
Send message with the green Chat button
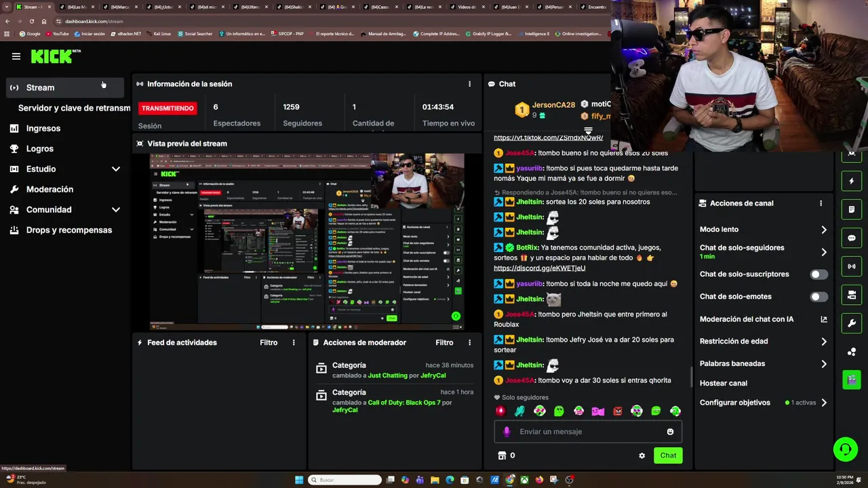pyautogui.click(x=668, y=455)
